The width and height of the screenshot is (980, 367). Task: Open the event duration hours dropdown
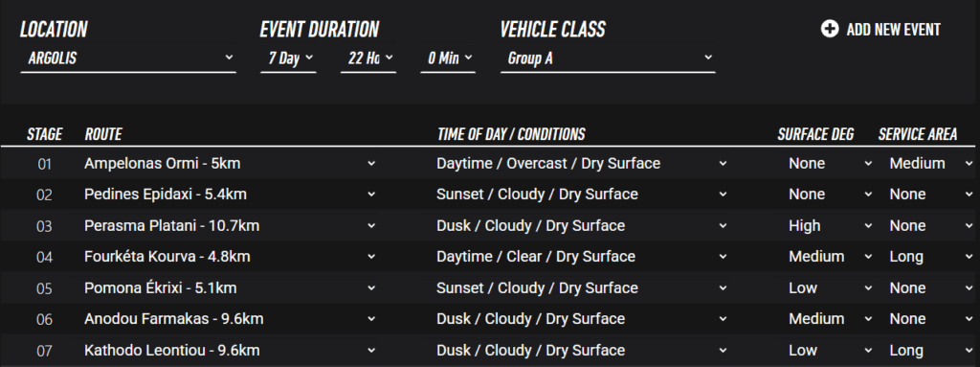pos(368,58)
